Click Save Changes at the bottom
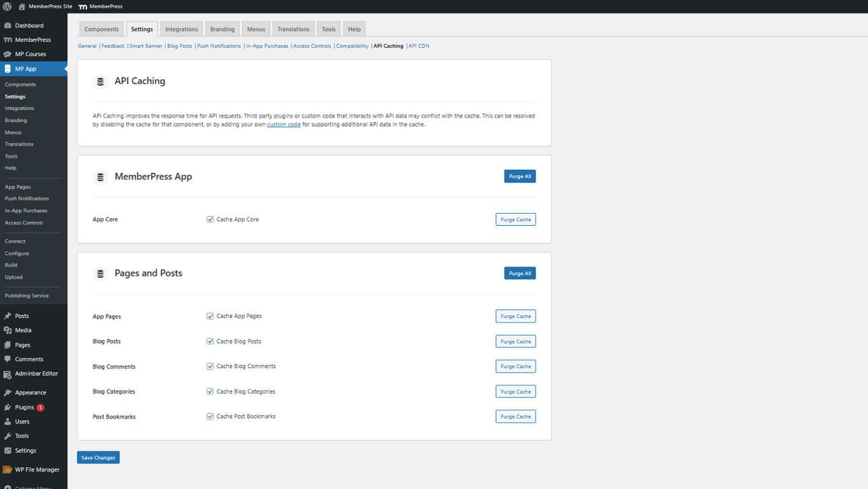This screenshot has width=868, height=489. [x=98, y=457]
